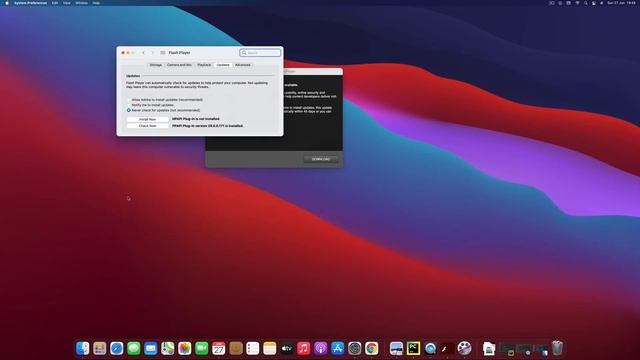The image size is (640, 360).
Task: Open Calendar showing 27 in dock
Action: pyautogui.click(x=219, y=348)
